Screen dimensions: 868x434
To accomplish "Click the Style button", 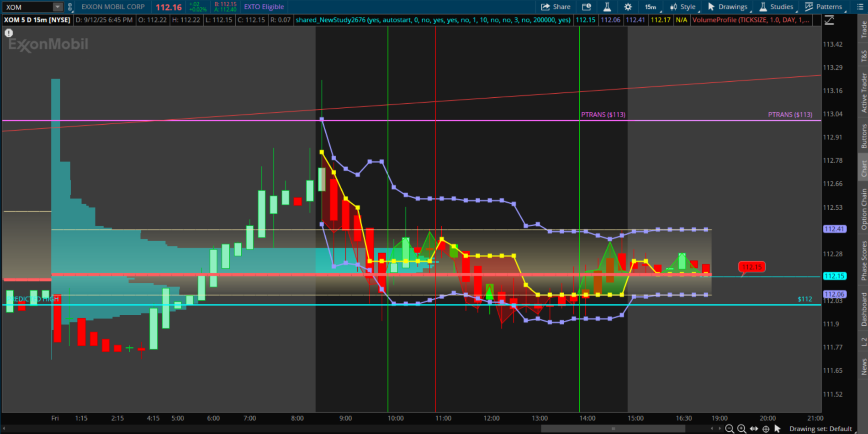I will coord(683,7).
